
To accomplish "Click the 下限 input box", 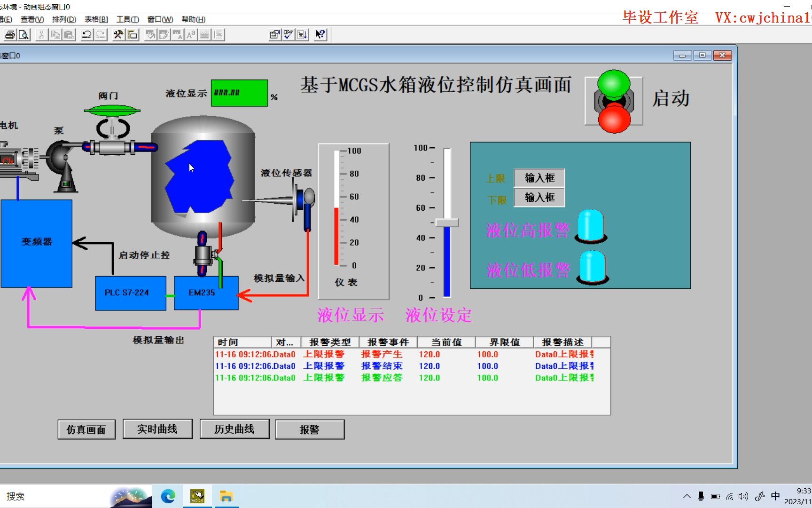I will (x=539, y=198).
